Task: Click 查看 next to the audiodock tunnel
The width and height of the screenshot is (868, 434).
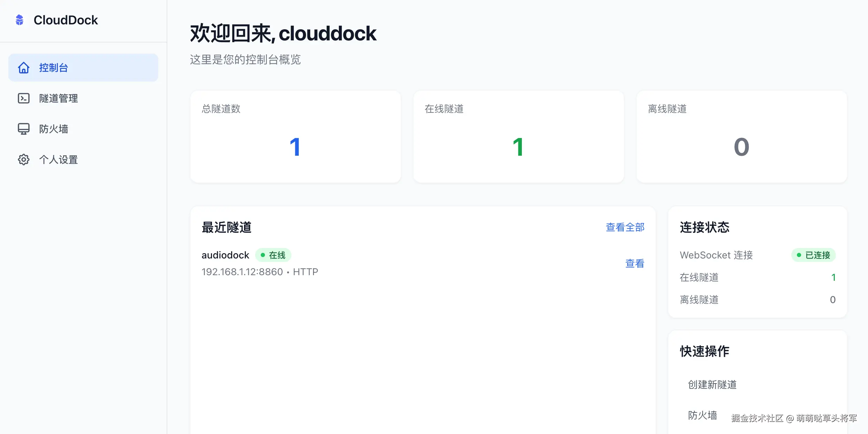Action: (x=634, y=263)
